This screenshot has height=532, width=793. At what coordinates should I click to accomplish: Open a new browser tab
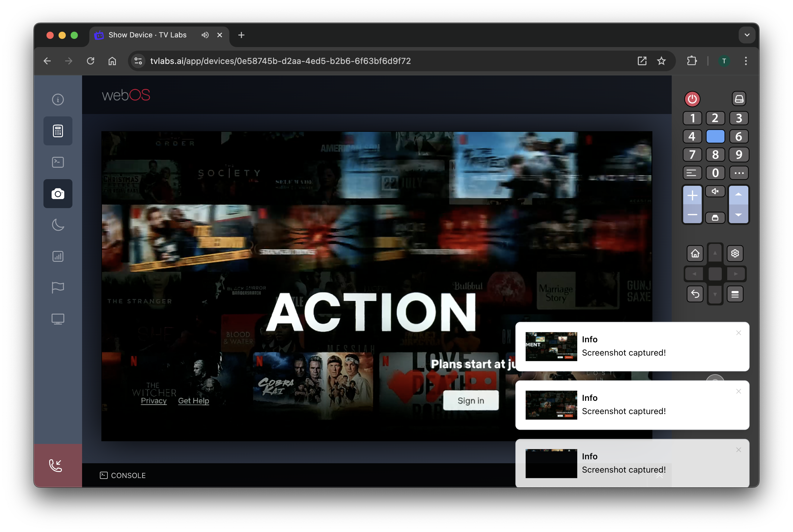241,35
